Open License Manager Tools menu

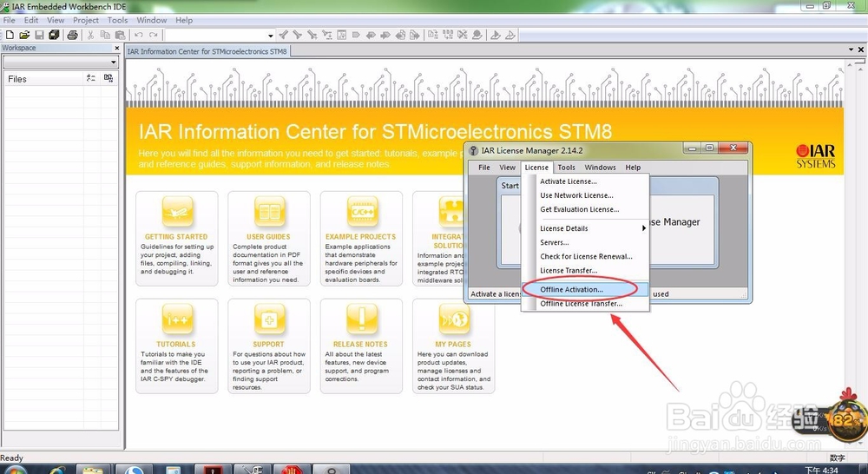coord(566,168)
